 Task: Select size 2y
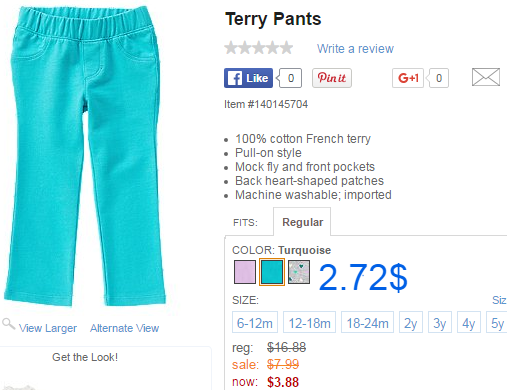click(411, 322)
